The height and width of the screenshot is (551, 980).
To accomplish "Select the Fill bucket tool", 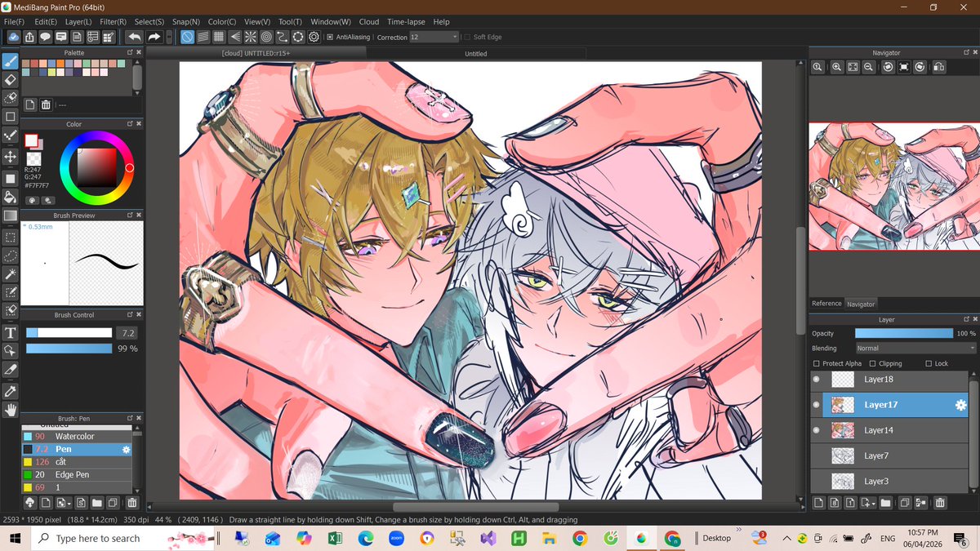I will tap(11, 194).
